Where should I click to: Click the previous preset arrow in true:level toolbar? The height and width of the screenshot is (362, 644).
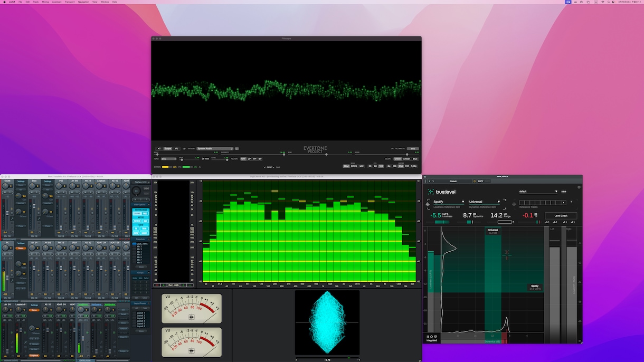[430, 181]
